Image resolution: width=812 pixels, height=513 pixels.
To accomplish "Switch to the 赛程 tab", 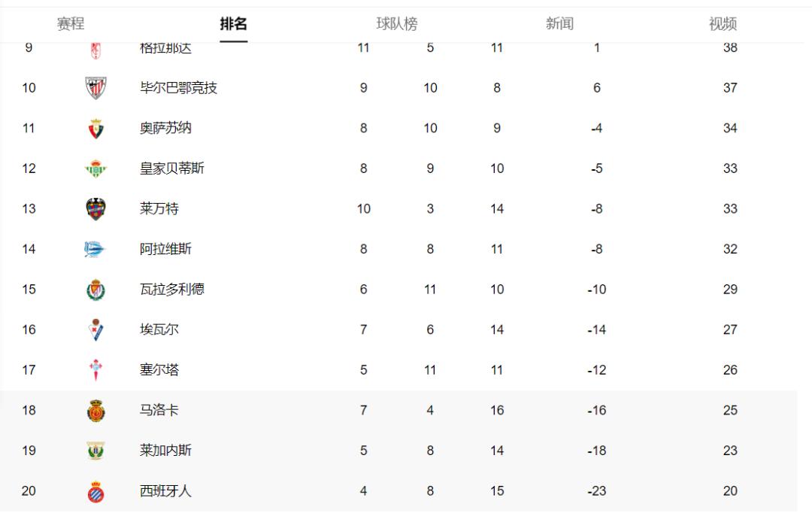I will 71,24.
